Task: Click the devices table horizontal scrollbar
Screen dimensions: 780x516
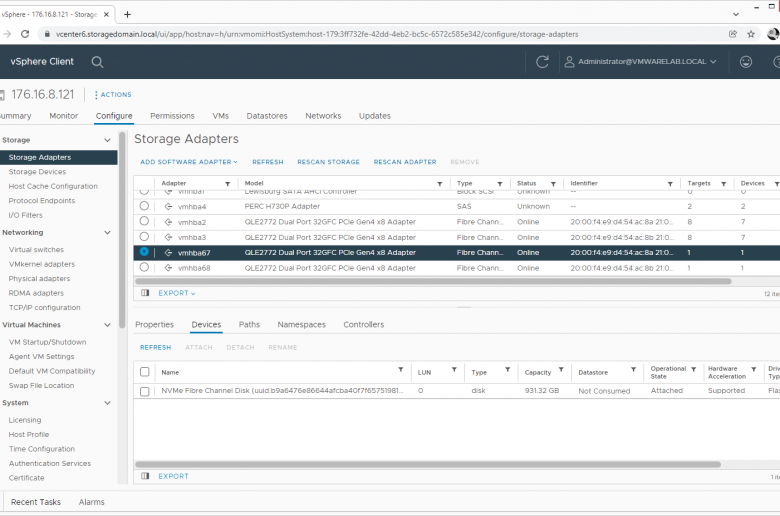Action: point(428,464)
